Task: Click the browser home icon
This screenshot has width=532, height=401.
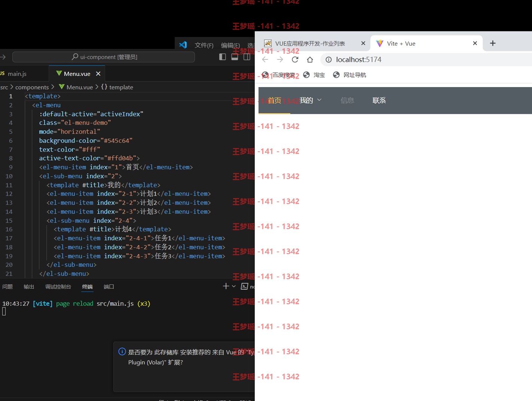Action: (310, 59)
